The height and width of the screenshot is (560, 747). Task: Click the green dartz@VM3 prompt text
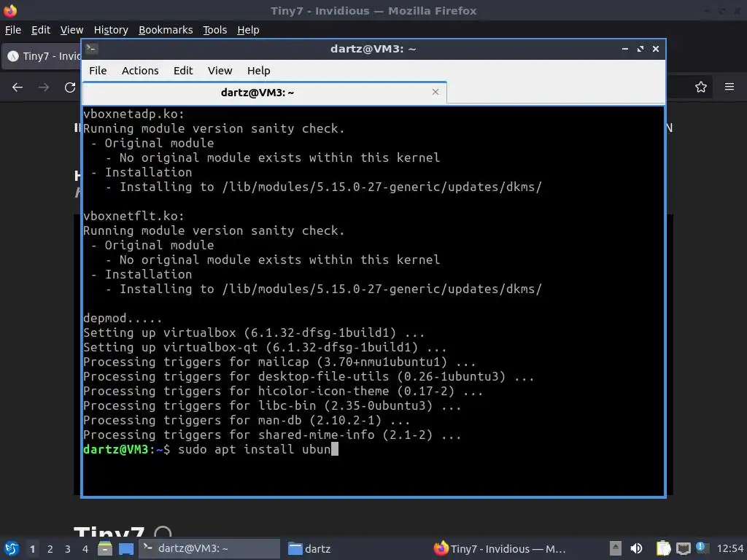pos(116,449)
